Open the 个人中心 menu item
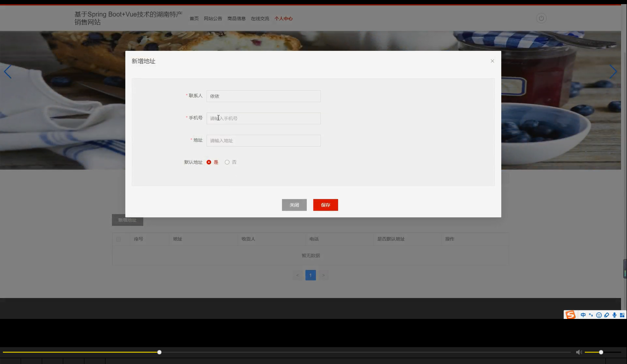This screenshot has height=364, width=627. click(x=283, y=18)
